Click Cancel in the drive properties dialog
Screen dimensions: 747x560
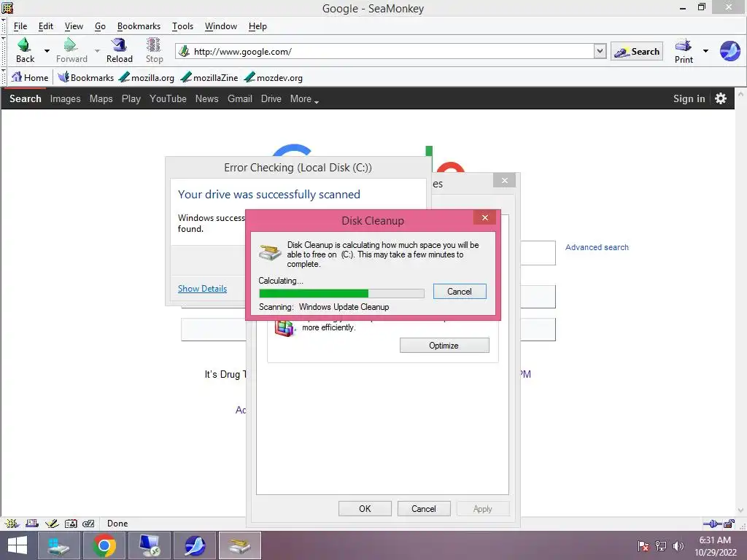pos(424,508)
